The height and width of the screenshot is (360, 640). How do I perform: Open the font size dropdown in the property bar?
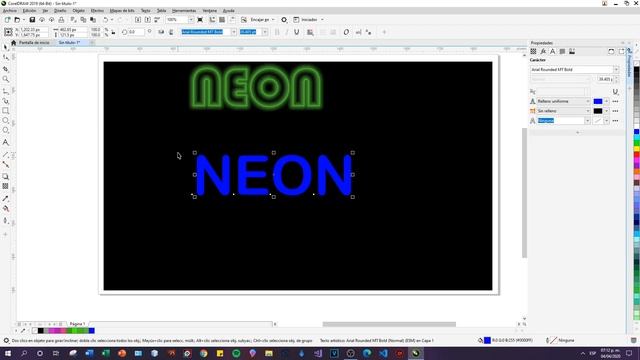pyautogui.click(x=265, y=32)
